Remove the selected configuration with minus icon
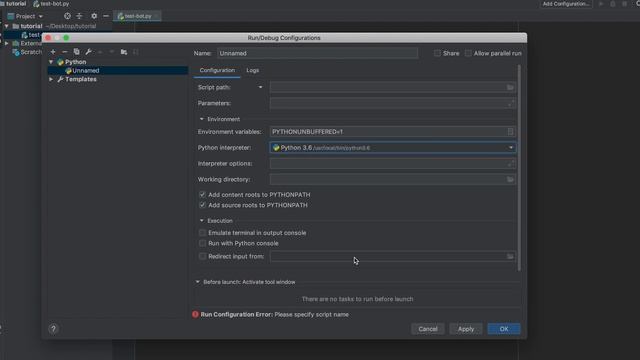Viewport: 640px width, 360px height. tap(64, 52)
